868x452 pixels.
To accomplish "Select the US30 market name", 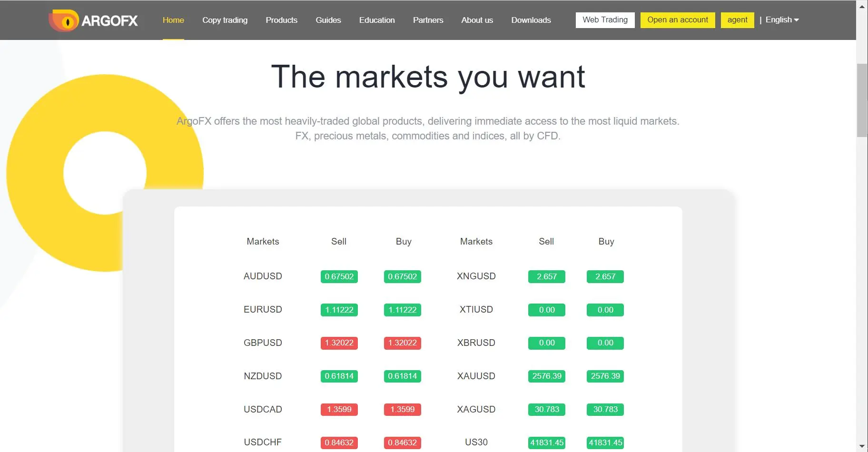I will (x=476, y=442).
